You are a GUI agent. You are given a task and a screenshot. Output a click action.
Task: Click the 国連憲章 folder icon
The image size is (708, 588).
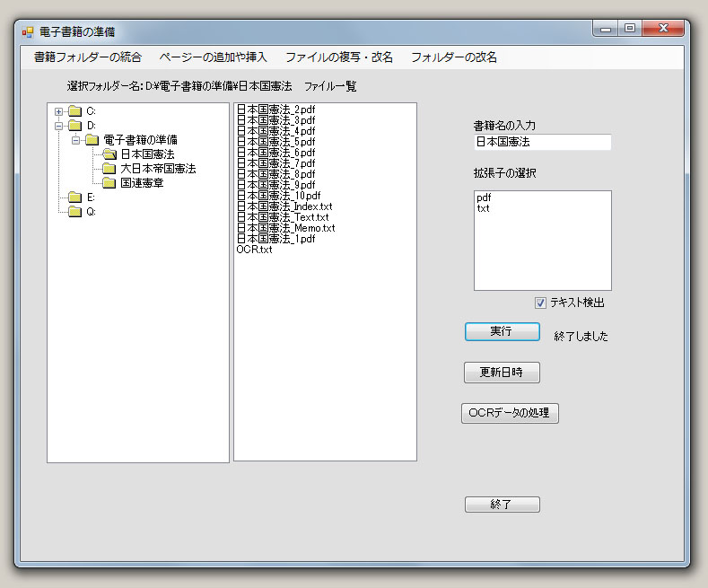[x=109, y=183]
